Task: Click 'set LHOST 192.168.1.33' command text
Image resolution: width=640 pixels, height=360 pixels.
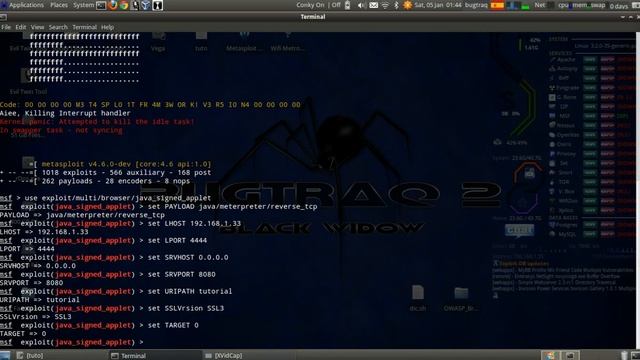Action: tap(194, 224)
